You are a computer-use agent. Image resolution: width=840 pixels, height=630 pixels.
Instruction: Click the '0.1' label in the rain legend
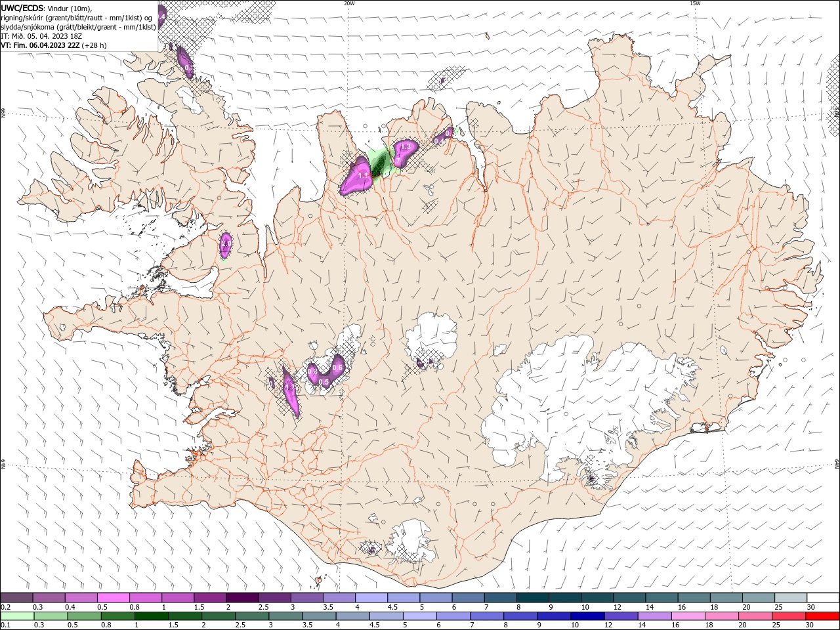pos(5,625)
